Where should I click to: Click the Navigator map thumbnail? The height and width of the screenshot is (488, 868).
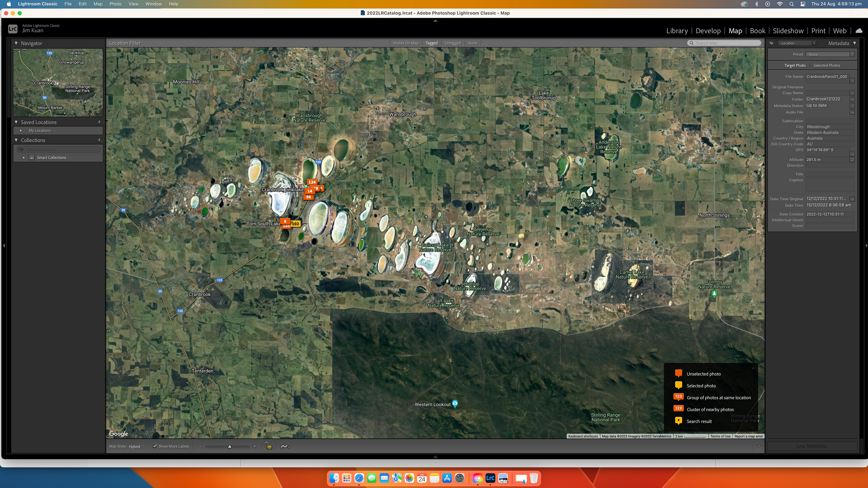point(58,82)
